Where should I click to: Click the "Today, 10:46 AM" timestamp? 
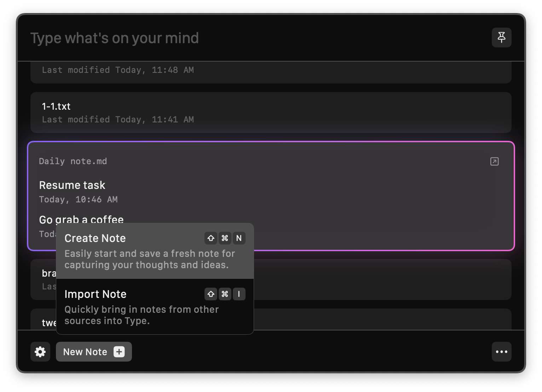coord(78,200)
